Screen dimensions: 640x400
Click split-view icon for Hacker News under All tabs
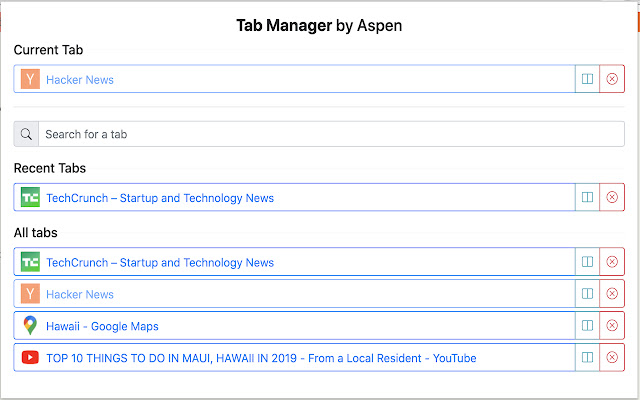coord(587,293)
